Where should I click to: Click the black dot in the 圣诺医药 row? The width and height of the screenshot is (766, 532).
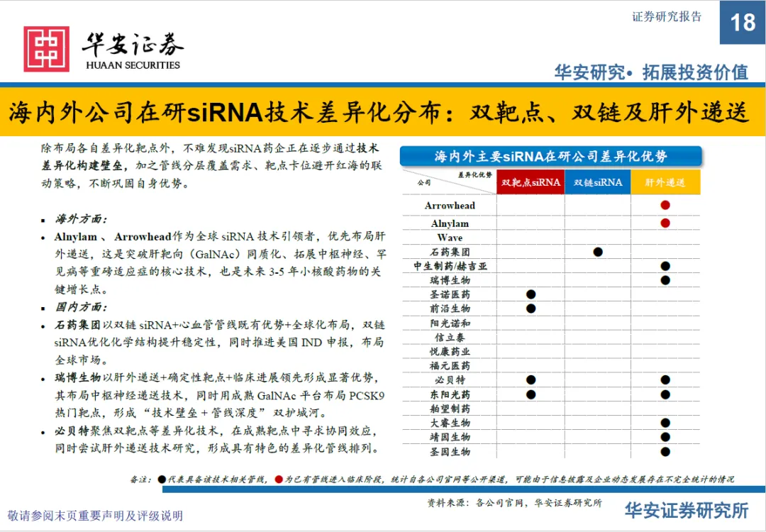[x=531, y=294]
